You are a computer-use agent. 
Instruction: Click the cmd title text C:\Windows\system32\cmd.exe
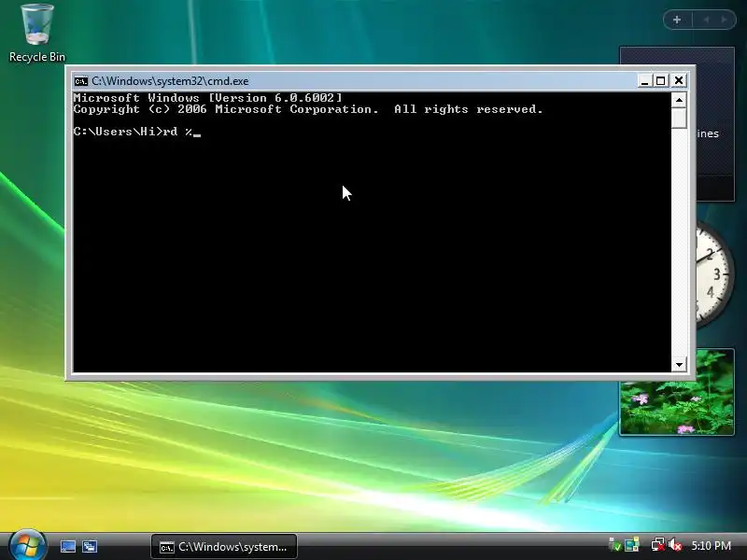pyautogui.click(x=170, y=81)
